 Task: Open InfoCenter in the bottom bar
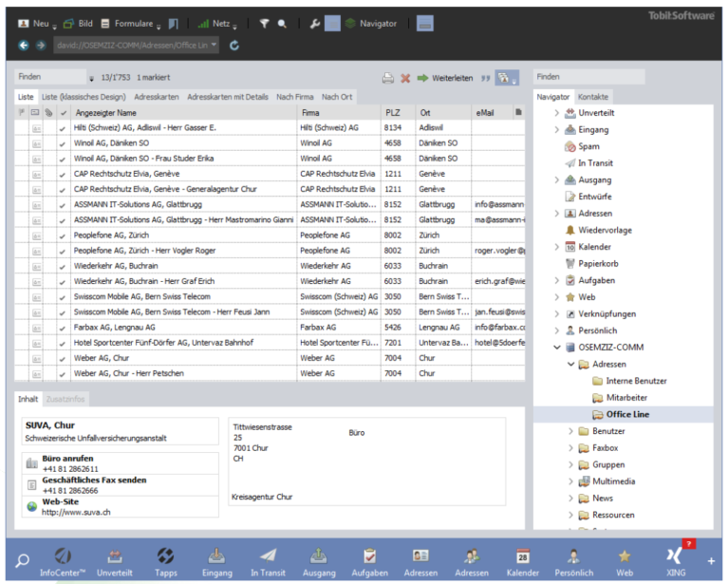coord(63,562)
